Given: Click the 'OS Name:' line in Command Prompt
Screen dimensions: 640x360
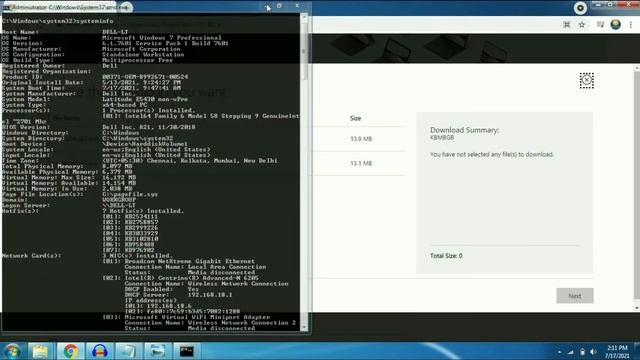Looking at the screenshot, I should click(x=111, y=38).
